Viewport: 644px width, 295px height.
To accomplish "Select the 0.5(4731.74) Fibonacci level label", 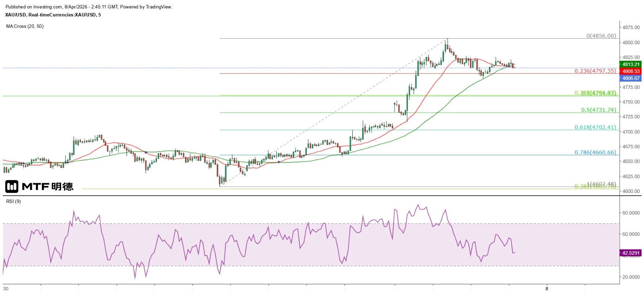I will point(599,110).
